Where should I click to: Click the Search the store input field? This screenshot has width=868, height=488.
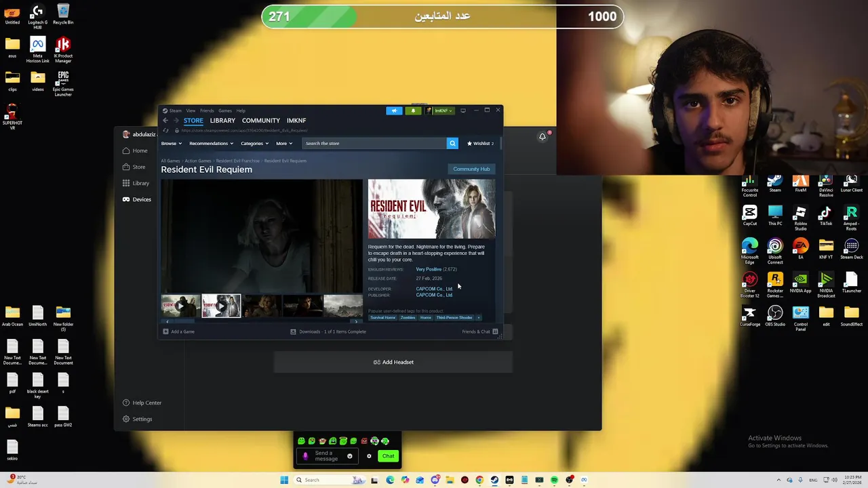[374, 143]
